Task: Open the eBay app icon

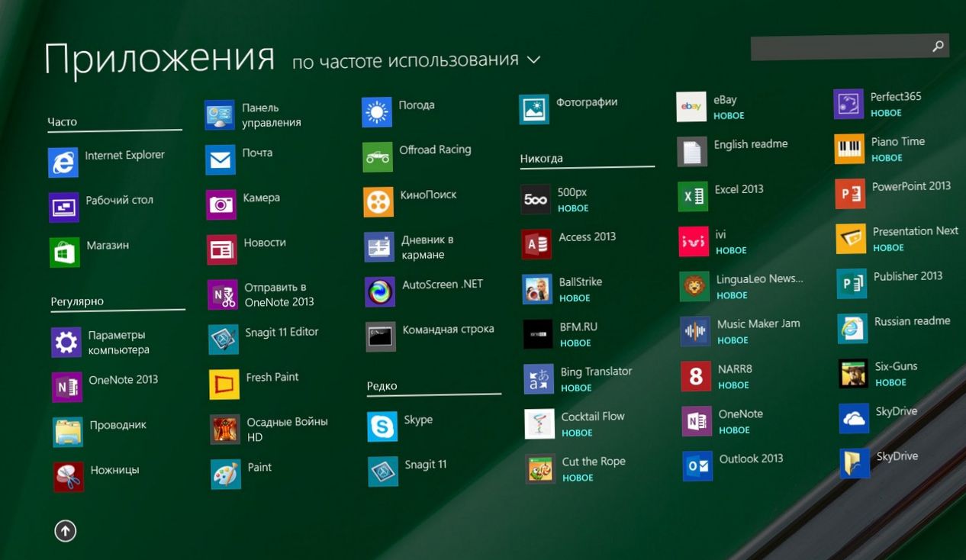Action: (691, 107)
